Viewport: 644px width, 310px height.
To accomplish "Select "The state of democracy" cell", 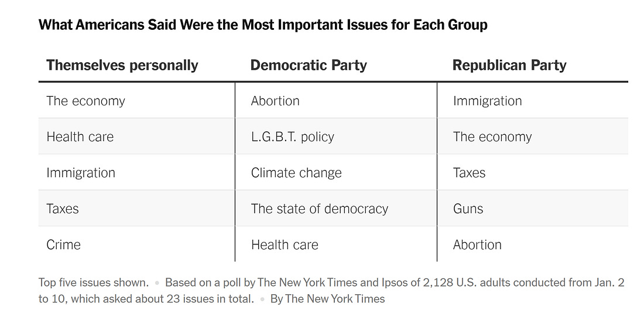I will pos(320,209).
